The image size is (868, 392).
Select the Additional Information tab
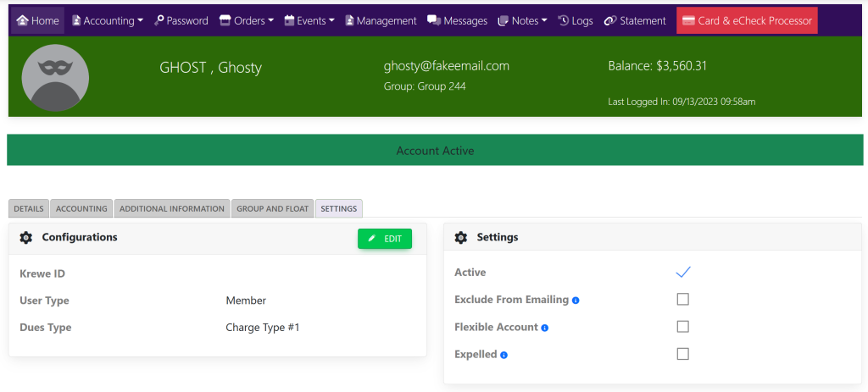click(x=172, y=208)
